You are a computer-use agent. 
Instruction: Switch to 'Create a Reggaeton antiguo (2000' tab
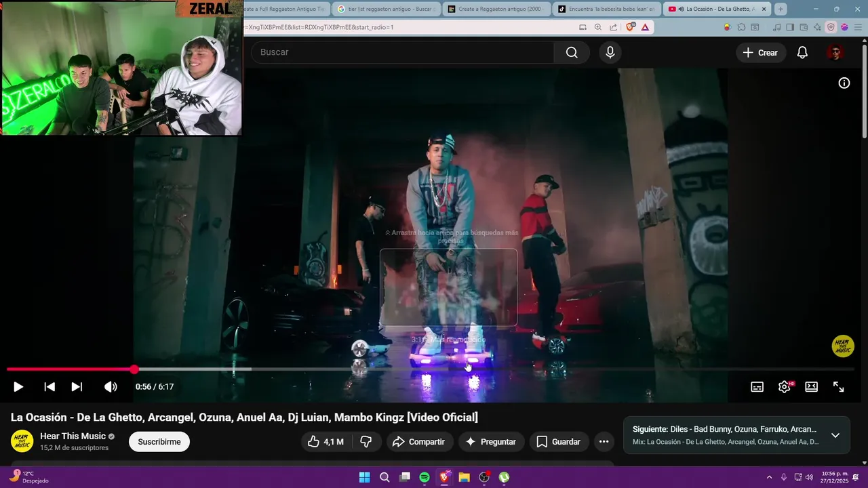[x=497, y=9]
